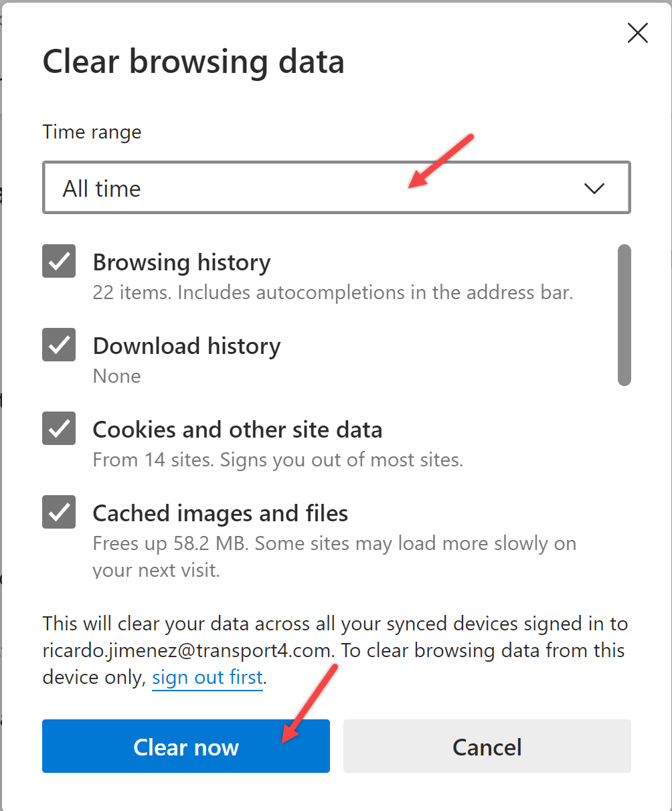Uncheck the Download history checkbox
This screenshot has height=811, width=672.
click(x=59, y=345)
